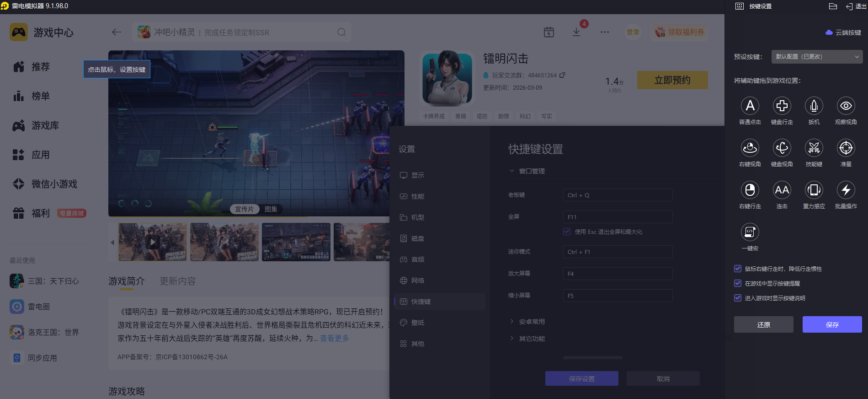This screenshot has height=399, width=868.
Task: Click the 取消 button
Action: [663, 379]
